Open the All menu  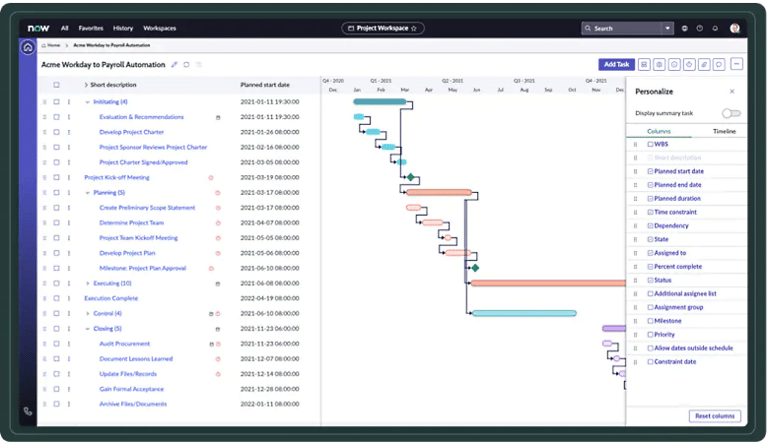tap(65, 28)
